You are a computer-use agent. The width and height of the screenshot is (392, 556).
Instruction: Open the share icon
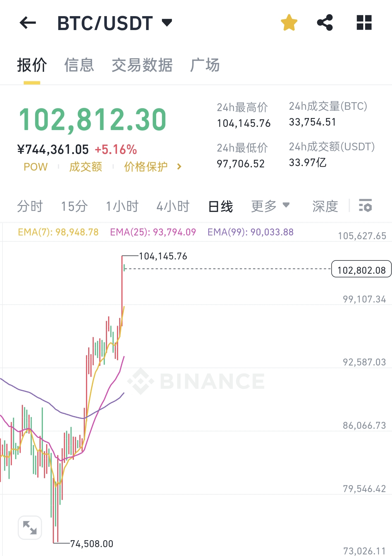point(325,23)
